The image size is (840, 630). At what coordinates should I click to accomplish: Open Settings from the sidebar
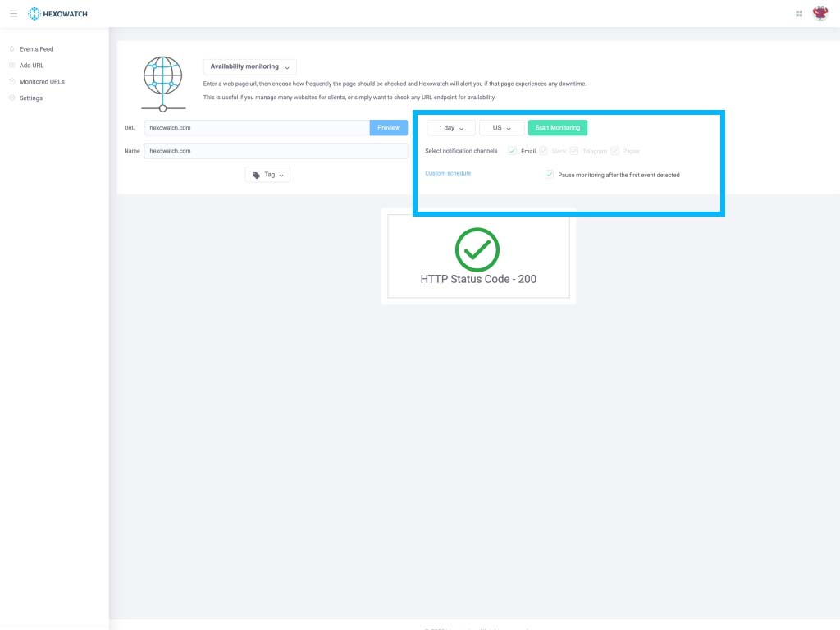tap(31, 98)
